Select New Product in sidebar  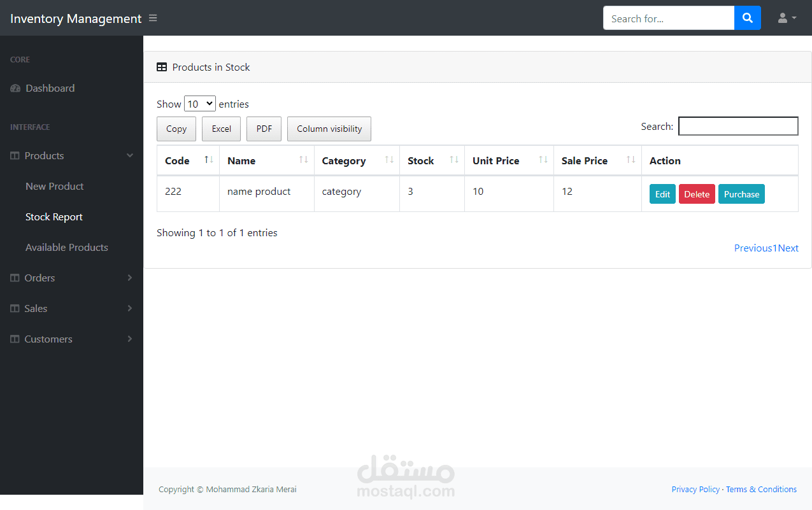click(55, 187)
